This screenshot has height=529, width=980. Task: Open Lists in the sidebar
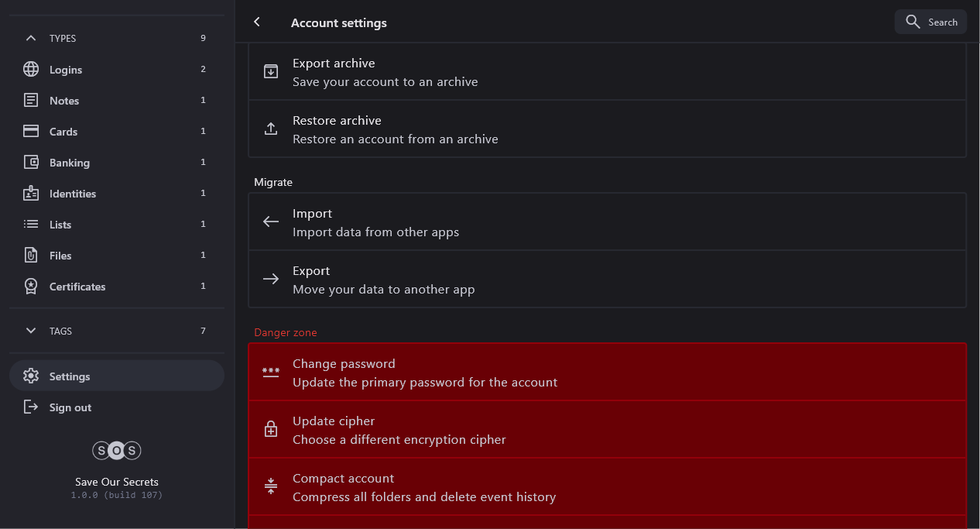tap(60, 225)
